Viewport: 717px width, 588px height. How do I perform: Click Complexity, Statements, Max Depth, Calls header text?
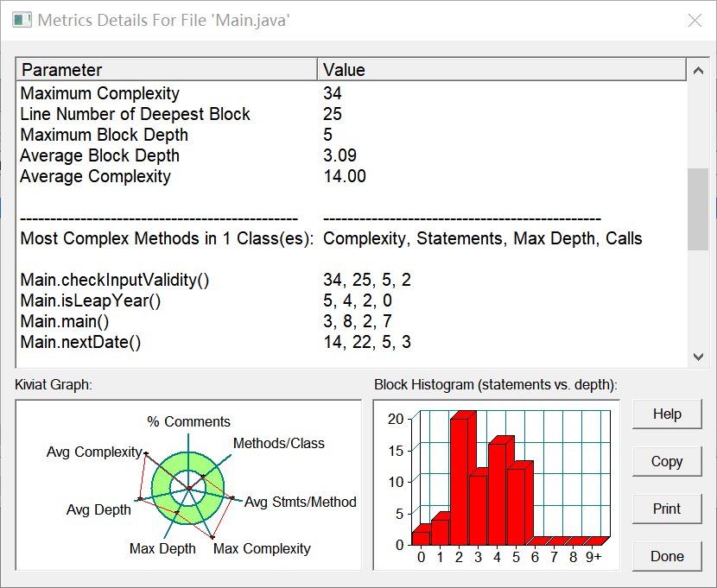click(482, 238)
